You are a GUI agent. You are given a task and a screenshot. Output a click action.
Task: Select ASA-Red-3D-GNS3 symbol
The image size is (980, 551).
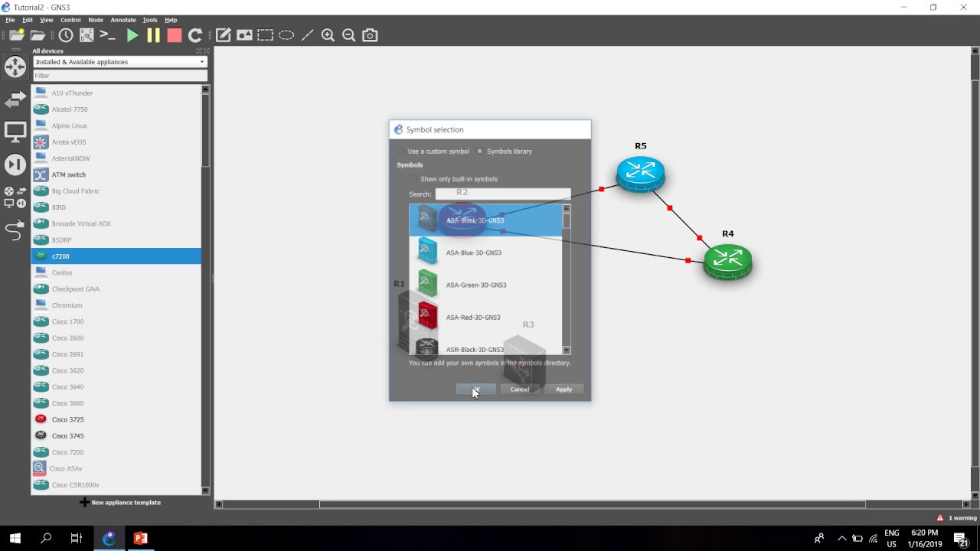(485, 317)
